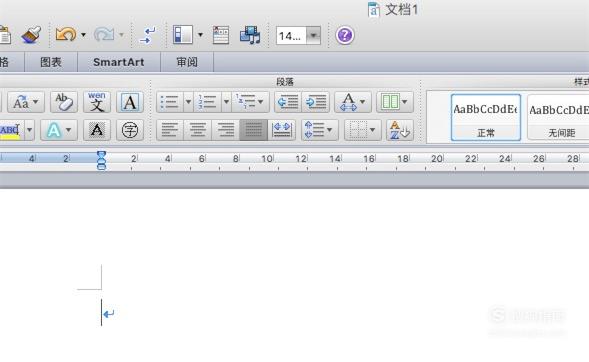This screenshot has width=589, height=362.
Task: Open numbering styles dropdown arrow
Action: pos(226,102)
